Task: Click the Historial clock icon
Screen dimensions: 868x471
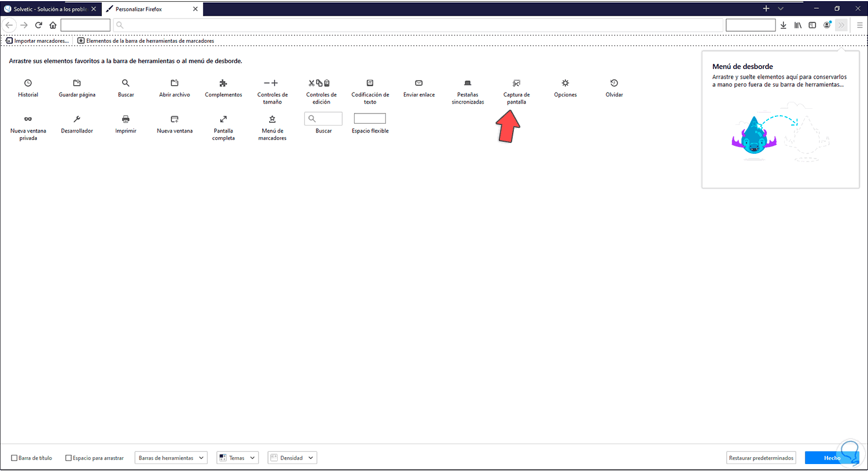Action: (28, 83)
